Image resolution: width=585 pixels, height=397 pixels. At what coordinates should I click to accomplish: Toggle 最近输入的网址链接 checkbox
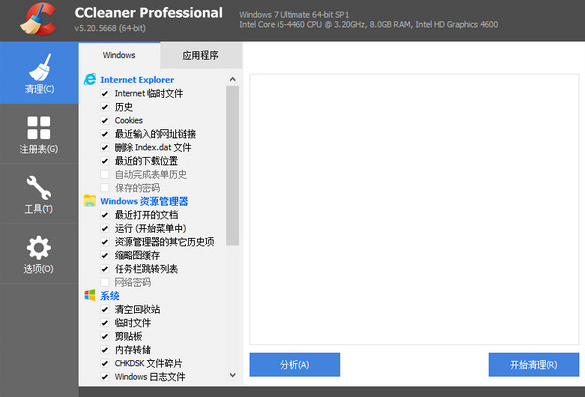tap(105, 134)
